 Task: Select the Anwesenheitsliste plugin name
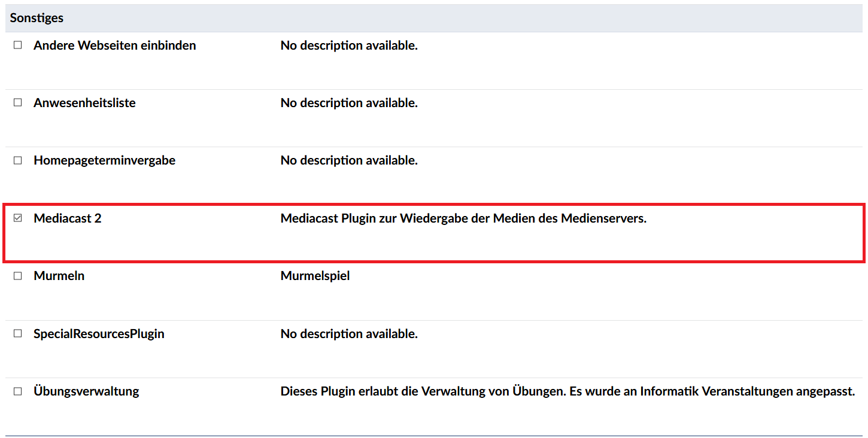pyautogui.click(x=84, y=103)
